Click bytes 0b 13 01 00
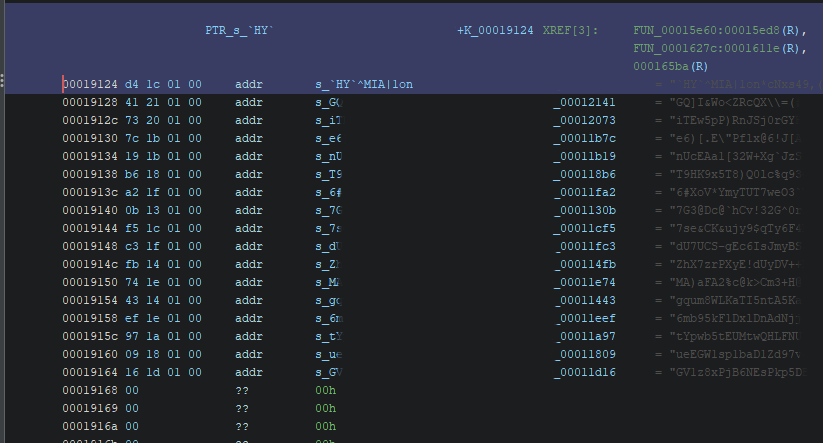823x443 pixels. [163, 210]
